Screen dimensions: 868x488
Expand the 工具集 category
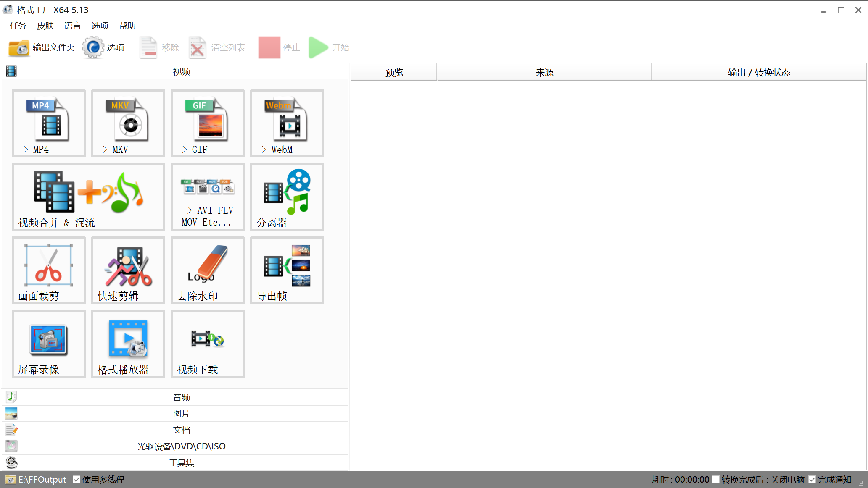(175, 463)
